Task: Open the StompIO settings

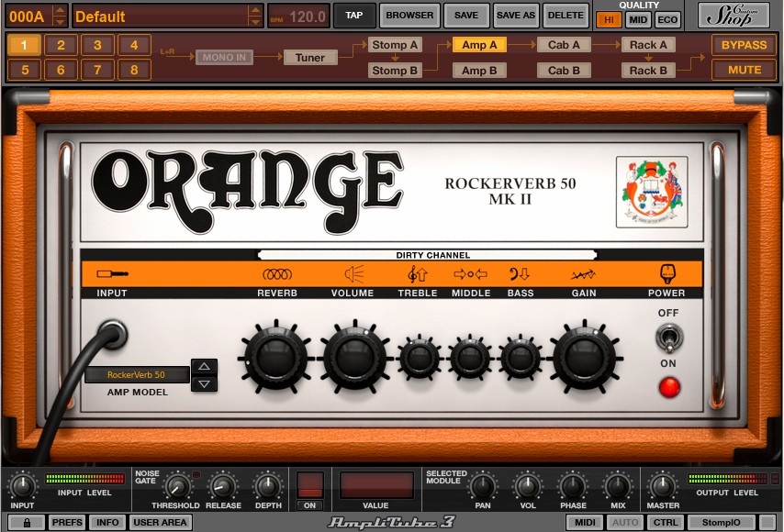Action: pos(721,523)
